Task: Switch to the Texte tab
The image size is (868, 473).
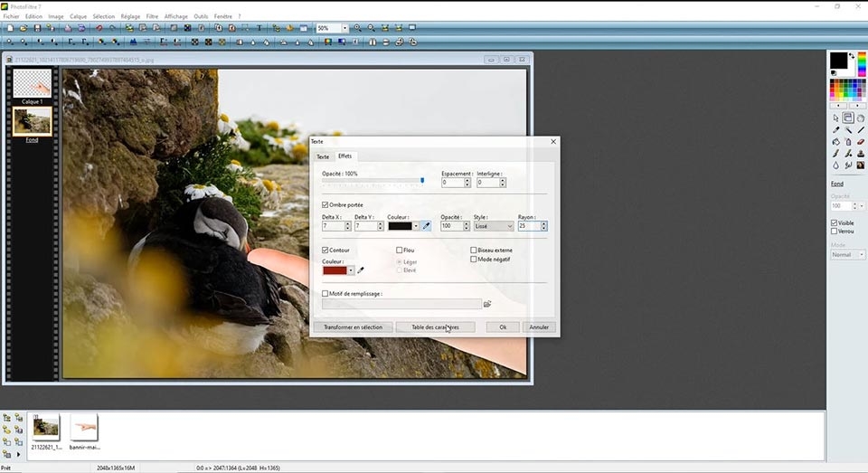Action: [322, 156]
